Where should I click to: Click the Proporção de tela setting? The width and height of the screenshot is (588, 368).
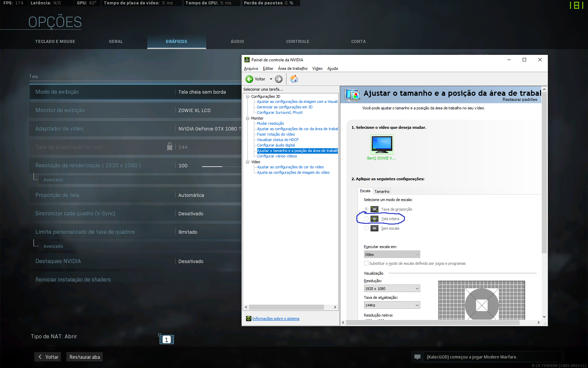[x=135, y=195]
